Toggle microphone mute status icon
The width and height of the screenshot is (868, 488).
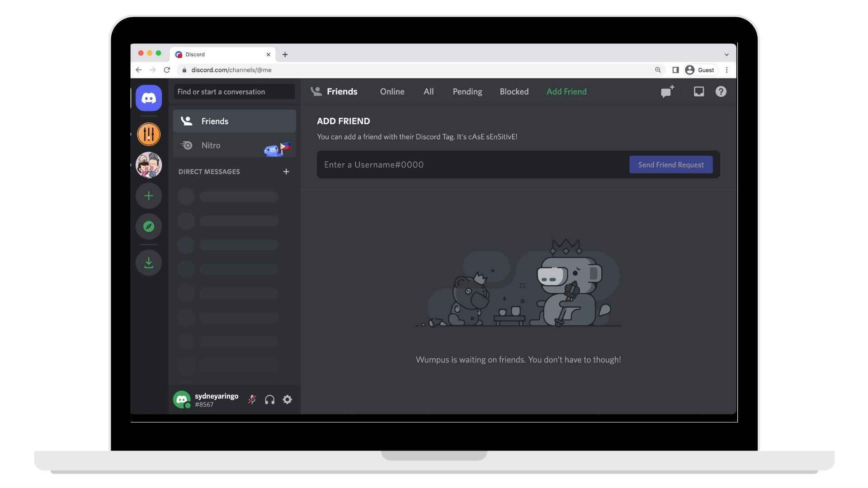[x=252, y=399]
